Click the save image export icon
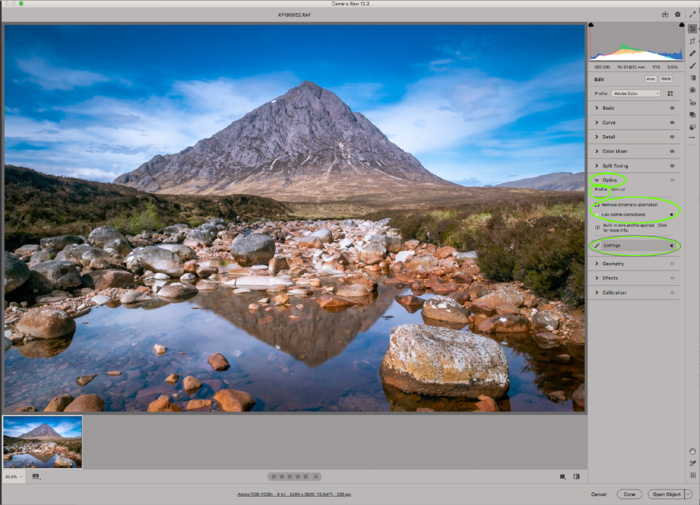700x505 pixels. pyautogui.click(x=663, y=15)
